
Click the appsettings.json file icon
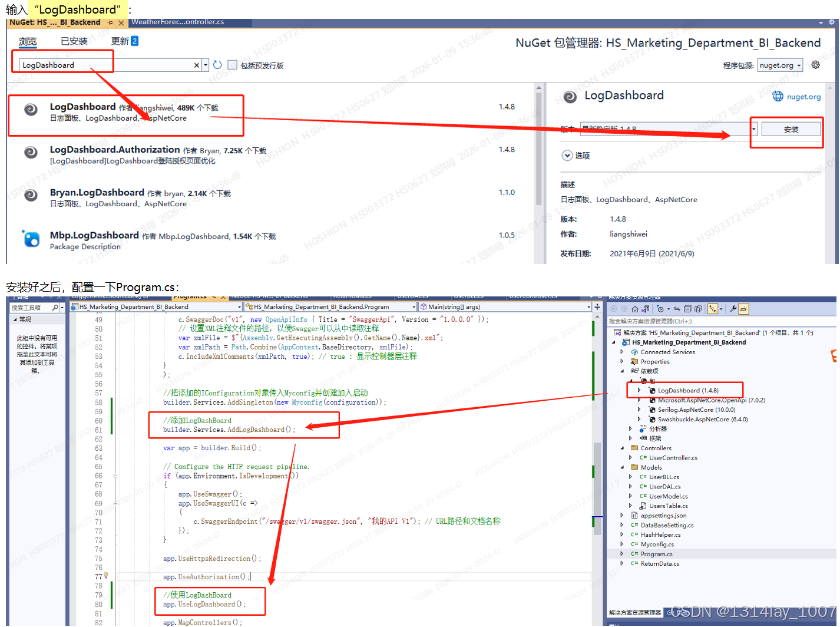634,515
